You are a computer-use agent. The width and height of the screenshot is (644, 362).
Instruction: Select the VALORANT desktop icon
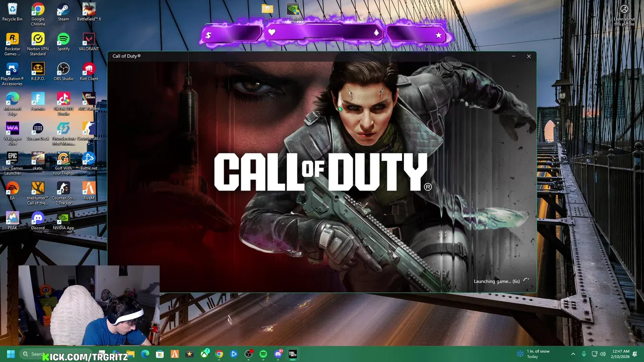point(89,42)
